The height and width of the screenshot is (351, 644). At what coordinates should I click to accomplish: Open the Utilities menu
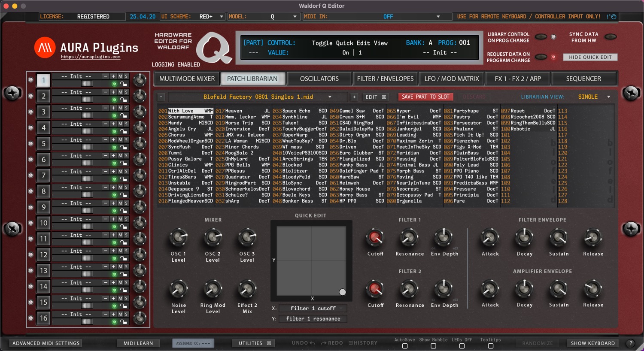tap(254, 343)
